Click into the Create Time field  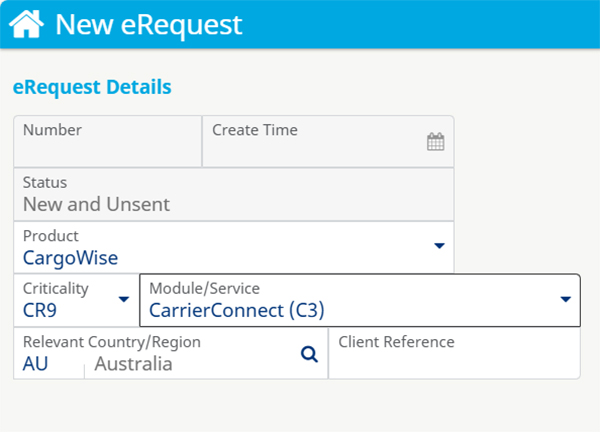[x=328, y=141]
